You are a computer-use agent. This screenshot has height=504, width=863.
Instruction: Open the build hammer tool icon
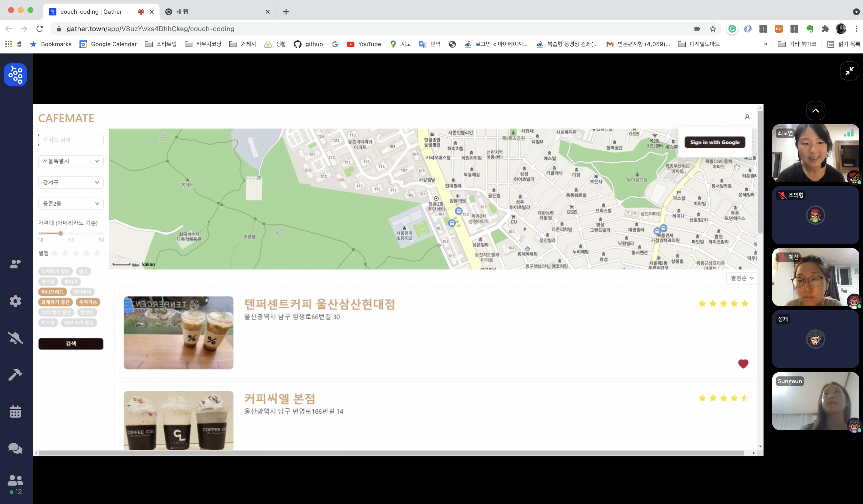(15, 375)
